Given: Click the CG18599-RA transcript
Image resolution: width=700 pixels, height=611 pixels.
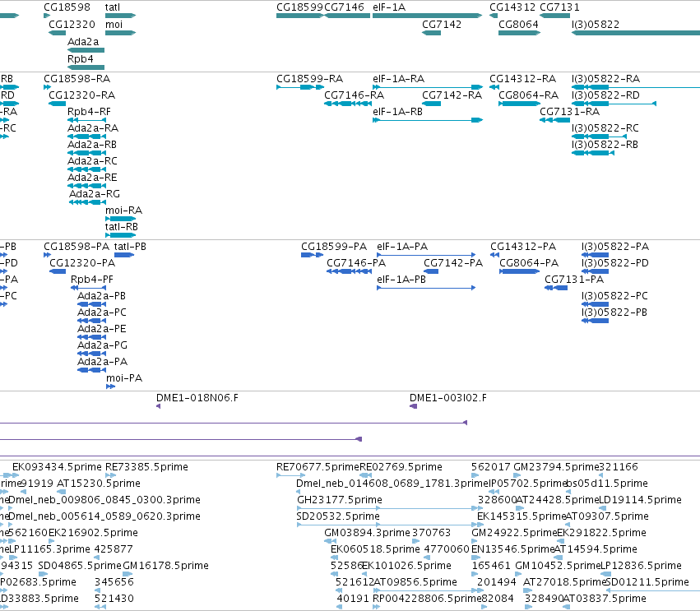Looking at the screenshot, I should (x=300, y=87).
